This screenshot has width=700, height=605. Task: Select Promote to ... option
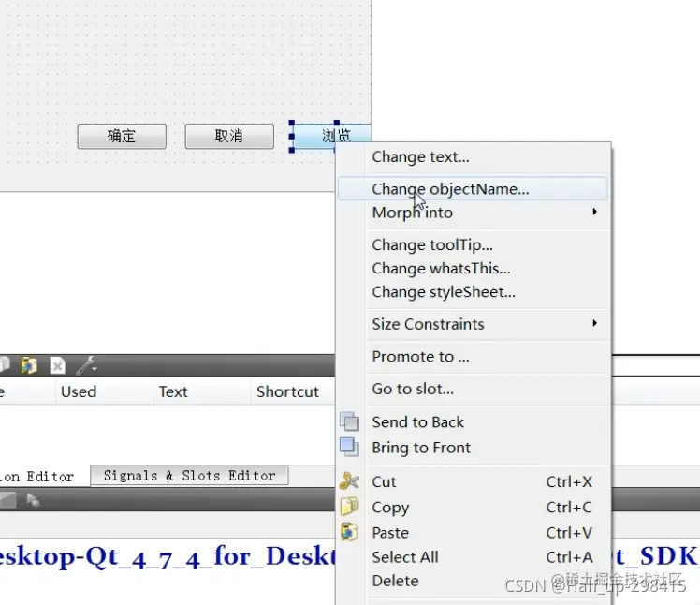(x=474, y=357)
